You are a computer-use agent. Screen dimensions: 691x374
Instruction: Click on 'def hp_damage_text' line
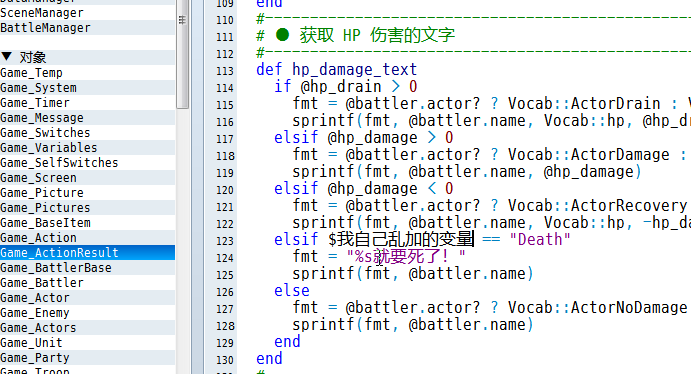click(x=336, y=70)
